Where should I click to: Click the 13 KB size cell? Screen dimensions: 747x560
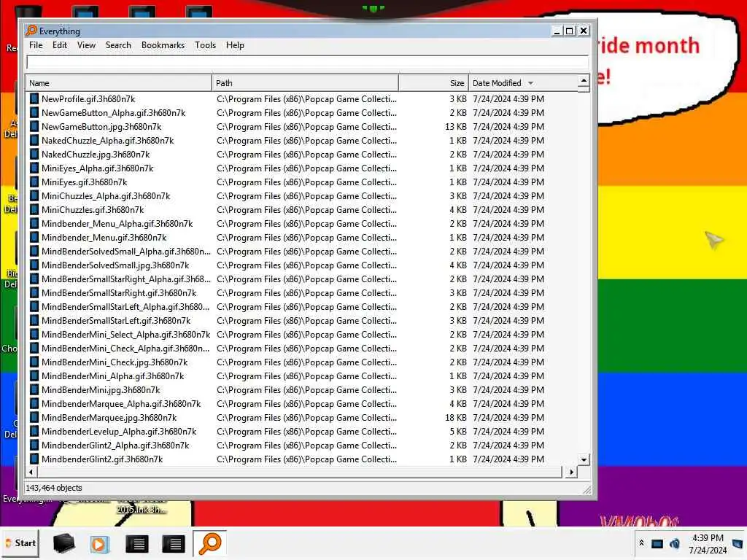[x=455, y=127]
